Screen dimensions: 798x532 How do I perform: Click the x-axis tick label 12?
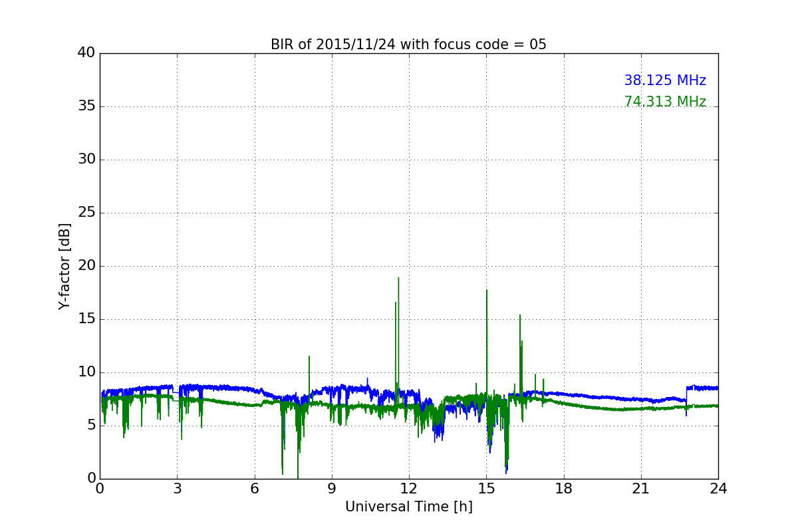click(x=409, y=489)
